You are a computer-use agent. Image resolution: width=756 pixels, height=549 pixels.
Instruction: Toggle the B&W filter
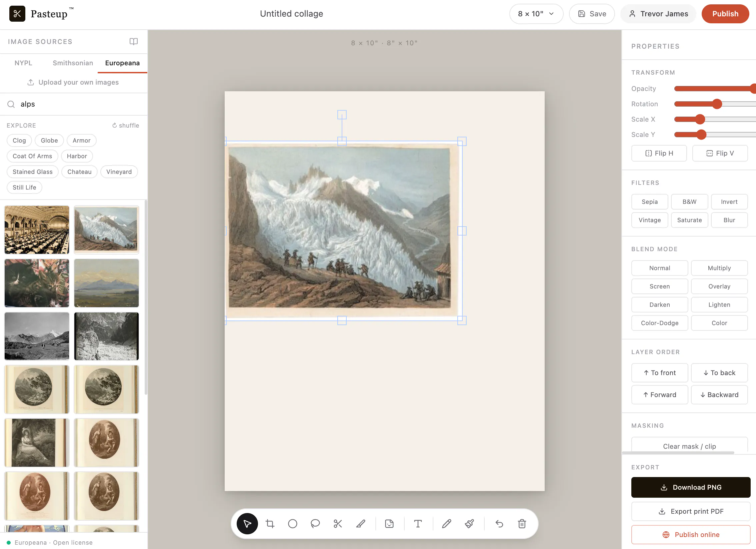point(689,202)
